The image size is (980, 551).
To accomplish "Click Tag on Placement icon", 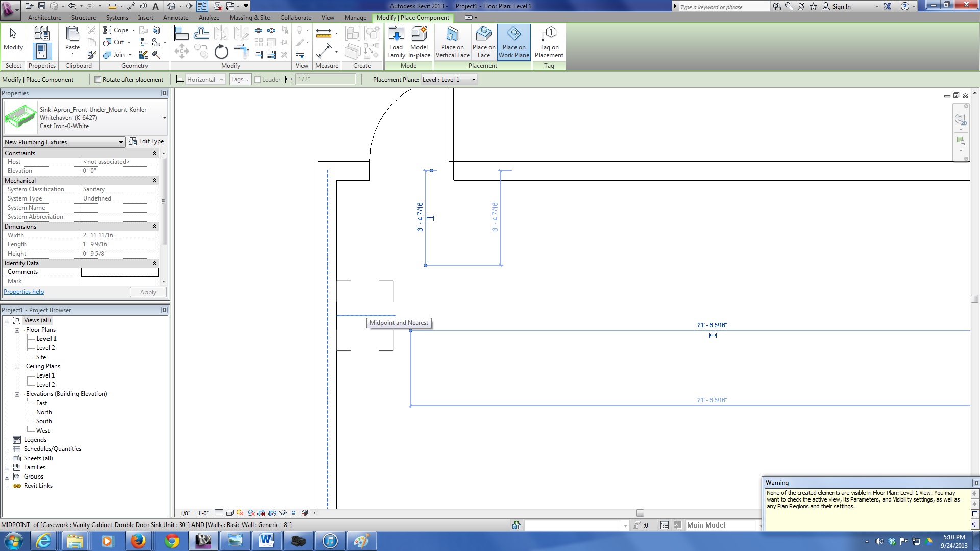I will (x=549, y=35).
